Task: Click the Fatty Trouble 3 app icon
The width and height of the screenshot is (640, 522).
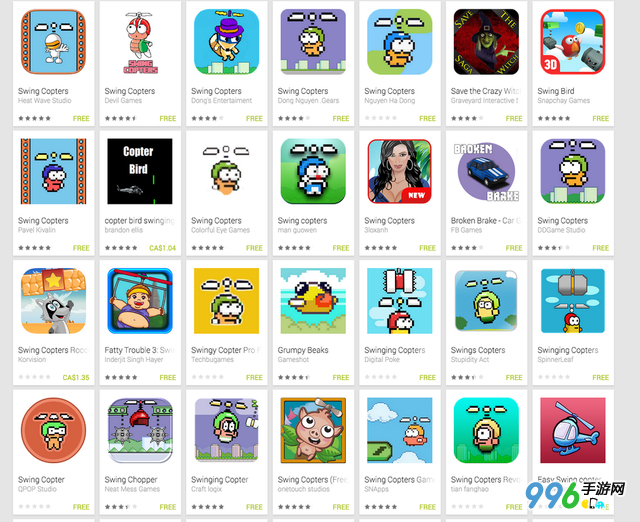Action: [140, 301]
